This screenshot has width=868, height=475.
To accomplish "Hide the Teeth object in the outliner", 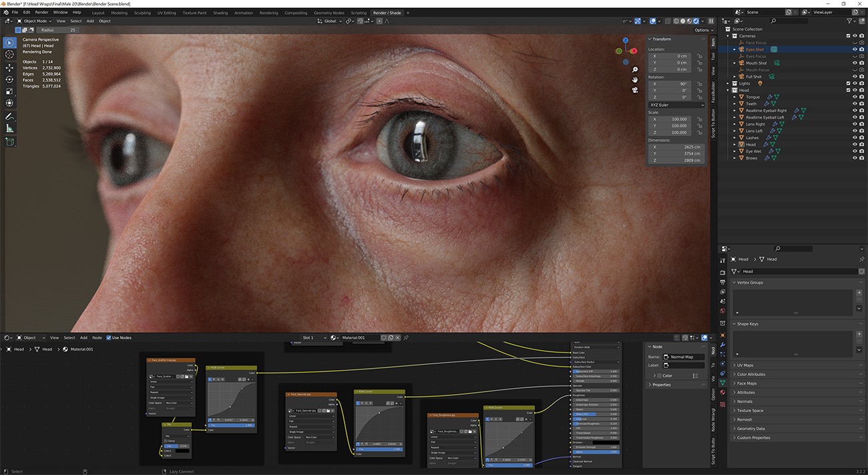I will (x=854, y=104).
